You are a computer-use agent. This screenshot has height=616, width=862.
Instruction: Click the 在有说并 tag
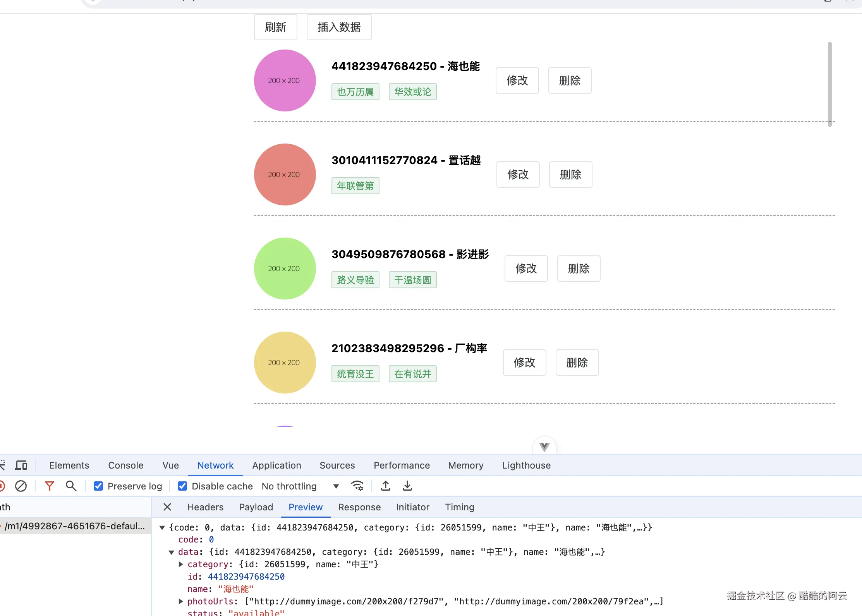[413, 374]
